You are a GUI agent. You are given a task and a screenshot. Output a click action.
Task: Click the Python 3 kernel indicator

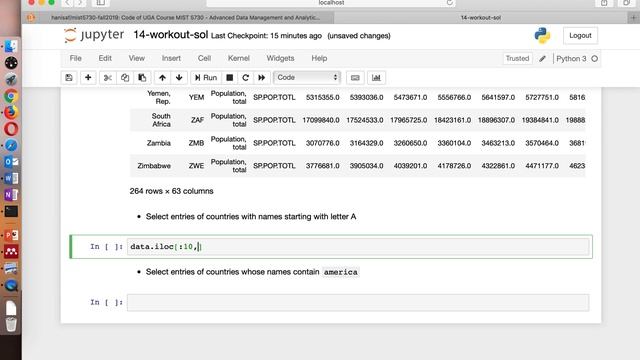tap(571, 59)
